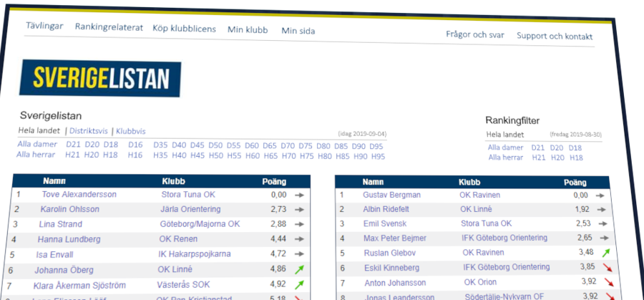Image resolution: width=644 pixels, height=300 pixels.
Task: Open the Rankingrelaterat menu item
Action: point(109,27)
